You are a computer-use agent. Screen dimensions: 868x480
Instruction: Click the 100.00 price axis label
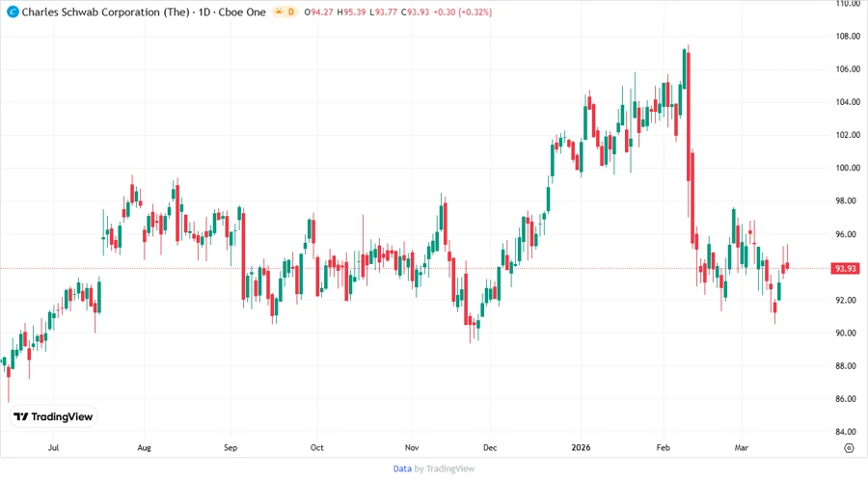[848, 168]
